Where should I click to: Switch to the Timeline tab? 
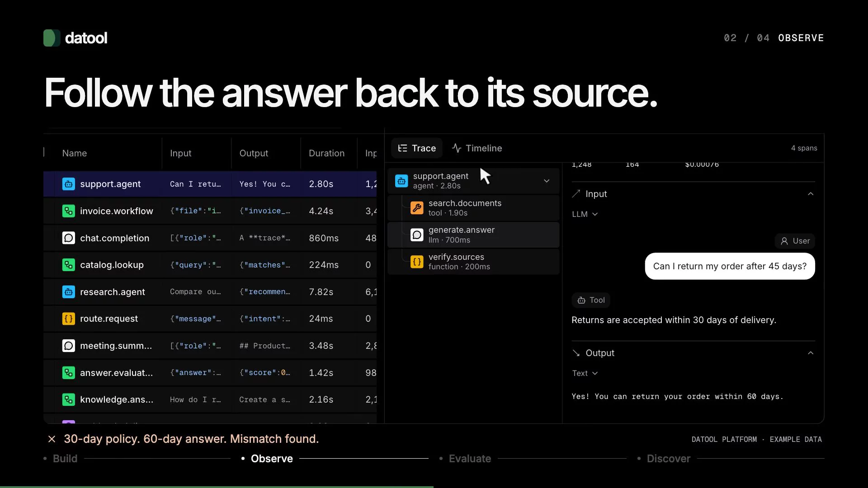[x=477, y=148]
